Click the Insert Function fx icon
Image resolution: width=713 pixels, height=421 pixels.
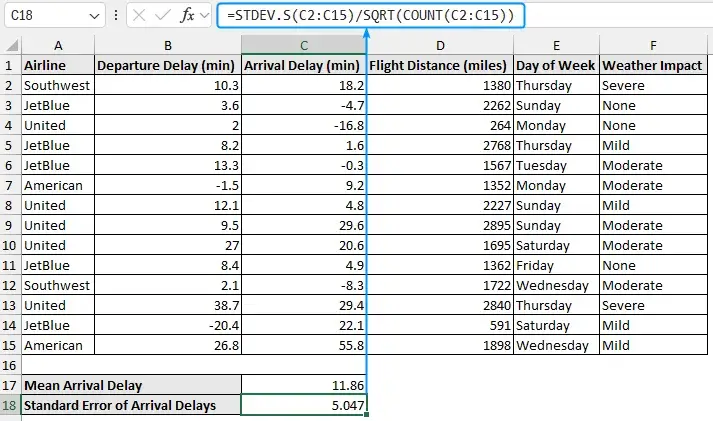(x=187, y=15)
